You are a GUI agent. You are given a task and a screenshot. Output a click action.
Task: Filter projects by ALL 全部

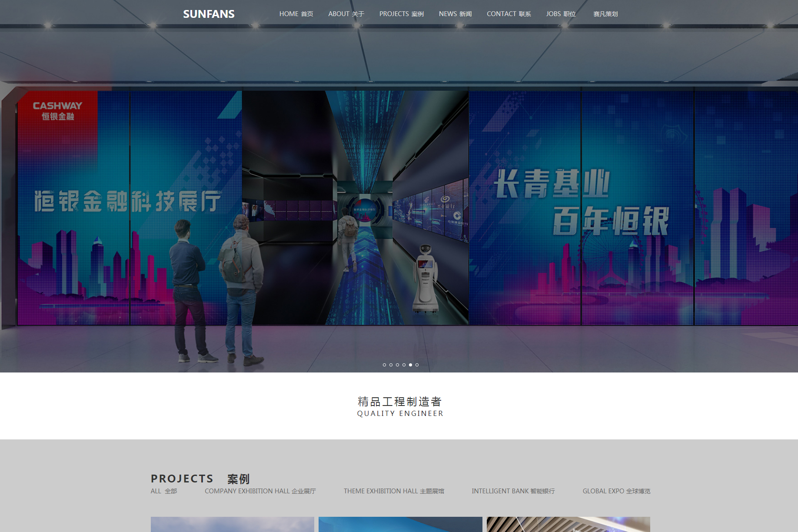(164, 491)
